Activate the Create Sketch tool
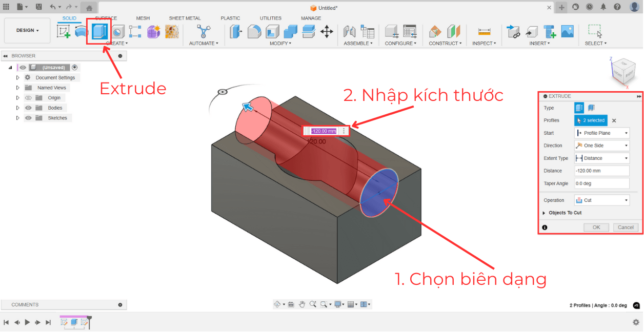 (x=64, y=31)
